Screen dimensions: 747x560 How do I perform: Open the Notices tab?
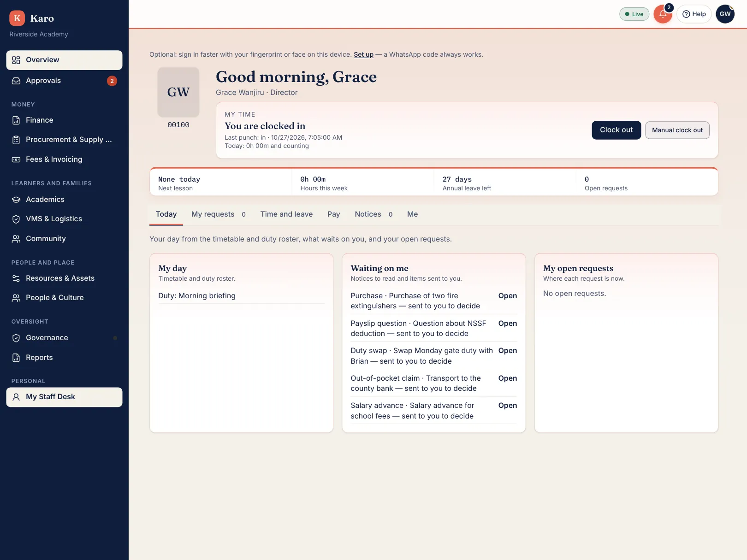373,214
